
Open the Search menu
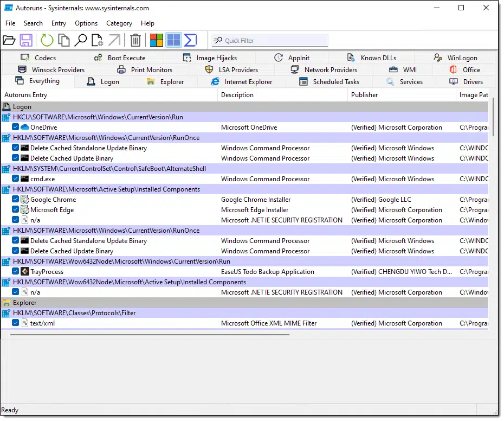click(33, 23)
